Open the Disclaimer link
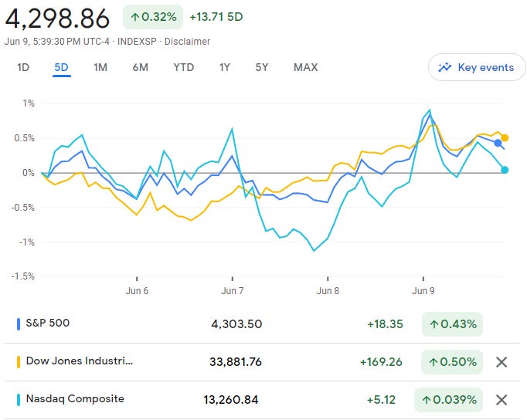 187,41
